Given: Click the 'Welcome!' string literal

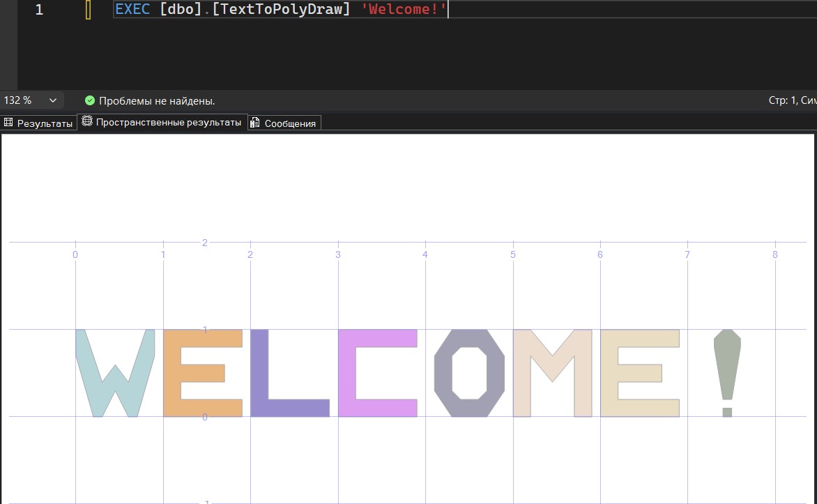Looking at the screenshot, I should click(x=403, y=10).
